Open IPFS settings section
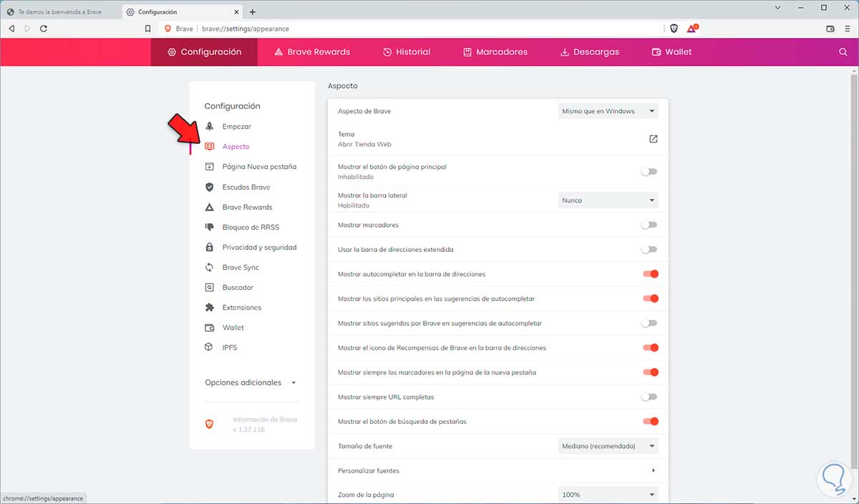Image resolution: width=859 pixels, height=504 pixels. 230,347
